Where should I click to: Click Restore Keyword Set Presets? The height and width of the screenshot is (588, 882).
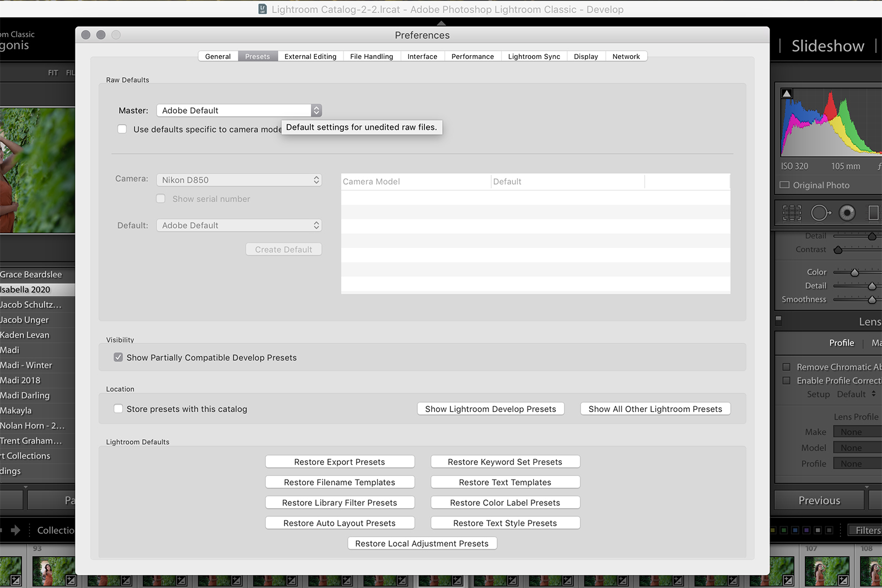tap(505, 462)
